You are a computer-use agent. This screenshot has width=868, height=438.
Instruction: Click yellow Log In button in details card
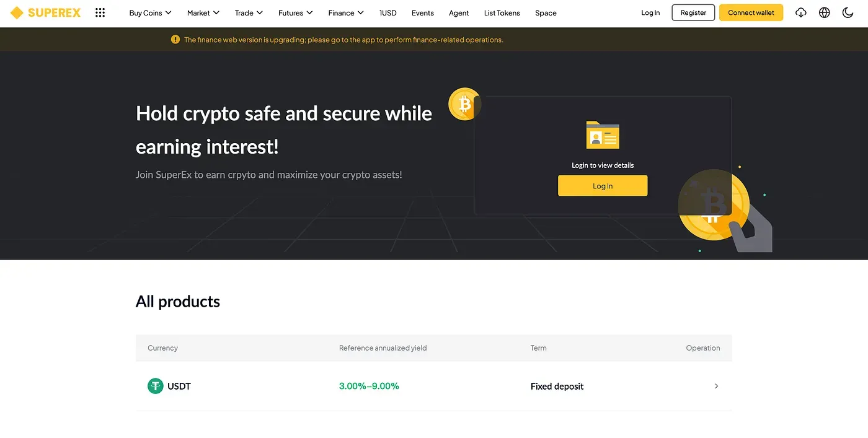[603, 186]
